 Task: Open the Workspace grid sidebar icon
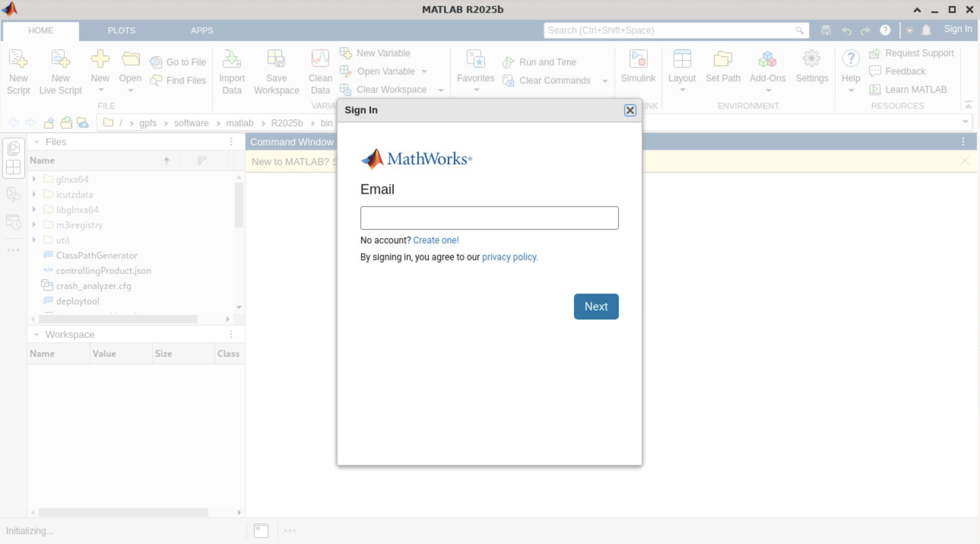point(13,167)
